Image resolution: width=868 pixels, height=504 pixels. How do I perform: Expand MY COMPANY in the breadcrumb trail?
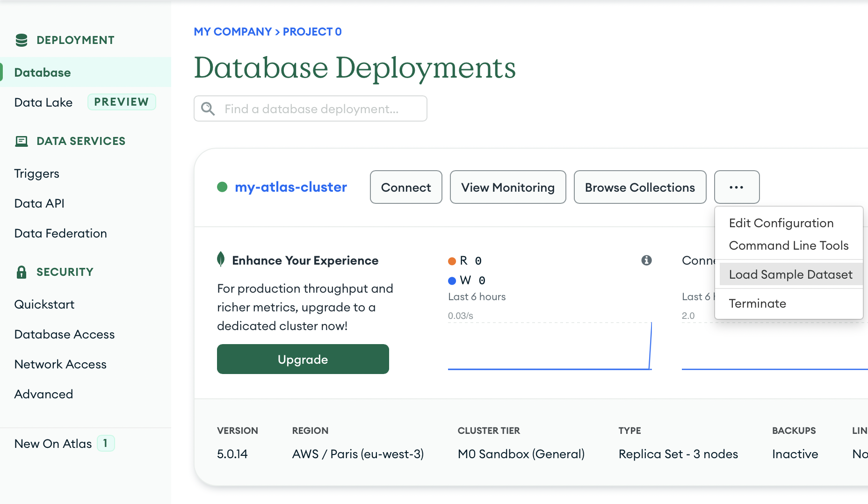point(233,31)
